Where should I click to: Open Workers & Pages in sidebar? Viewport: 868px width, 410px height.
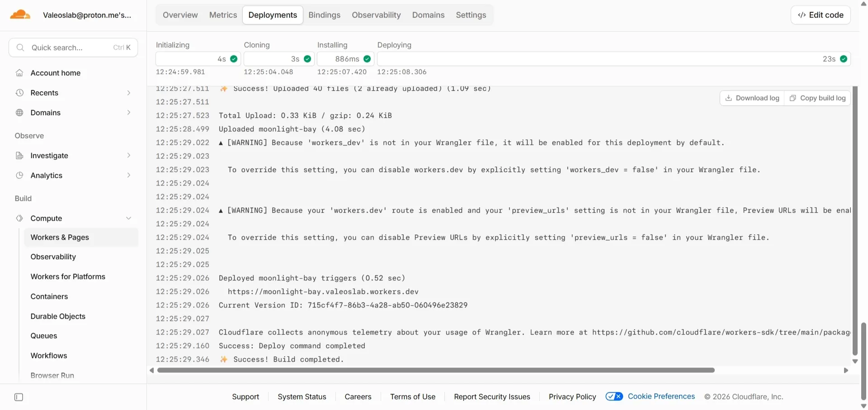click(x=81, y=237)
